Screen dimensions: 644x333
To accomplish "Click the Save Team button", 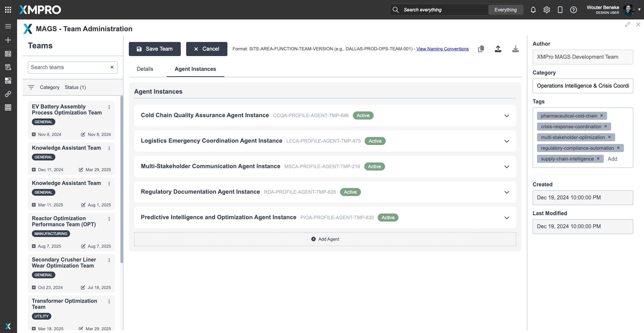I will click(x=155, y=49).
